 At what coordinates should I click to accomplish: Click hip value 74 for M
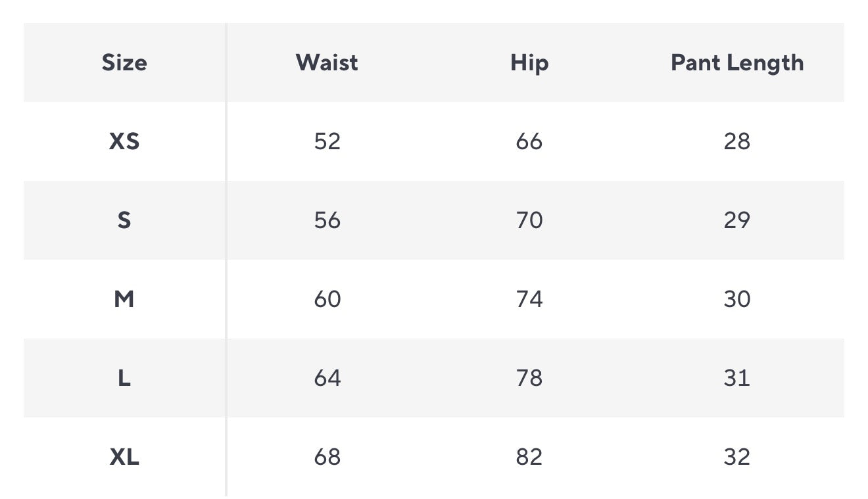point(529,299)
